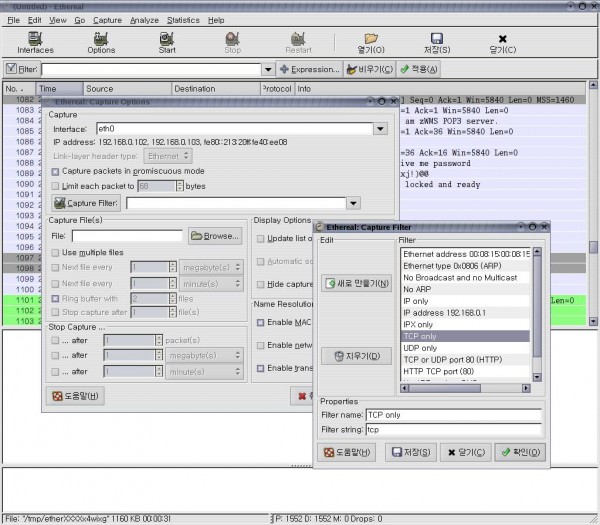Screen dimensions: 600x525
Task: Click the filter list horizontal scrollbar
Action: pyautogui.click(x=465, y=388)
